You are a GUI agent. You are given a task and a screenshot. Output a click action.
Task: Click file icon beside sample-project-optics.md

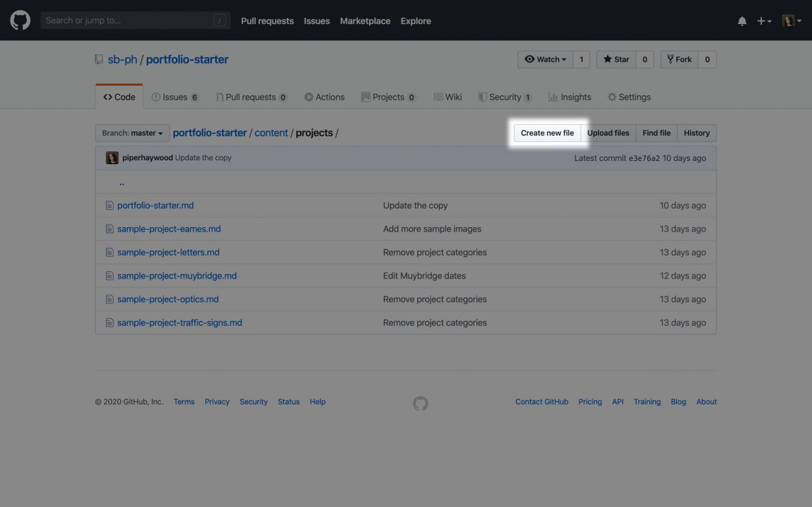110,299
